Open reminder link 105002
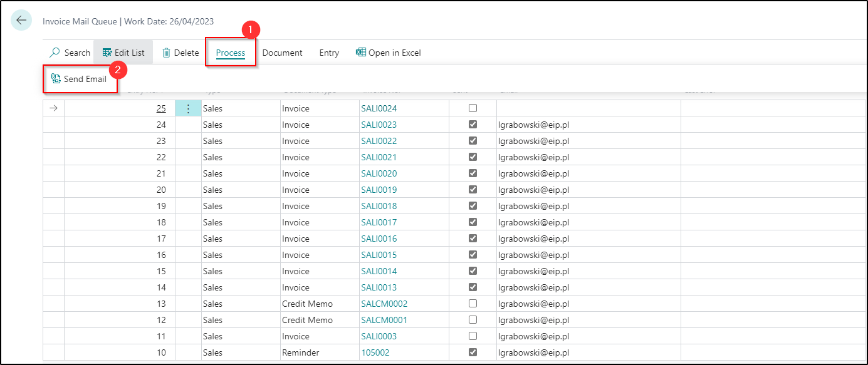This screenshot has width=868, height=365. [375, 352]
